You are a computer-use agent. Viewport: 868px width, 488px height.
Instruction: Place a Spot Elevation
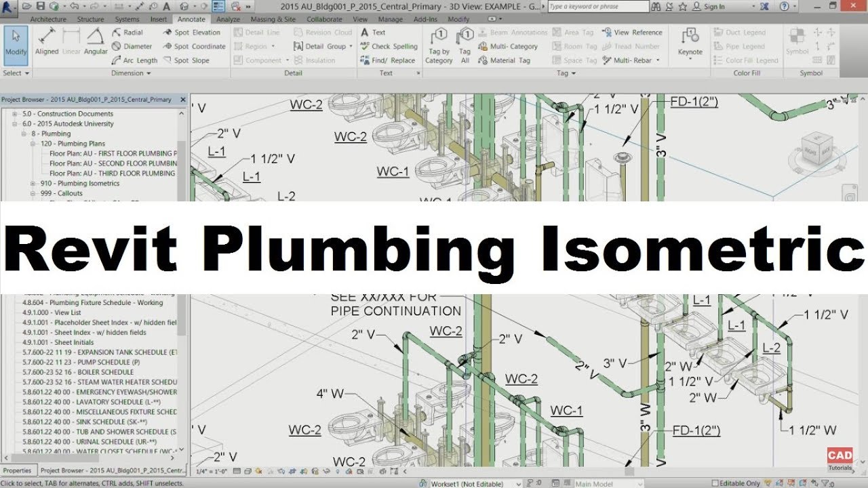[192, 33]
